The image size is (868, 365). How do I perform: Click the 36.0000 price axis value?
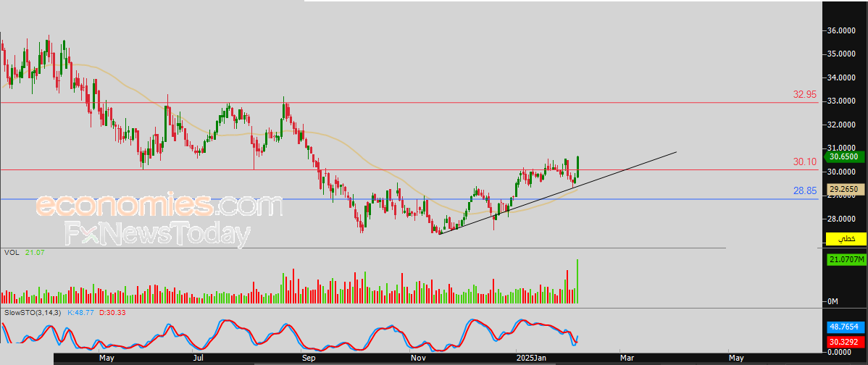coord(843,30)
